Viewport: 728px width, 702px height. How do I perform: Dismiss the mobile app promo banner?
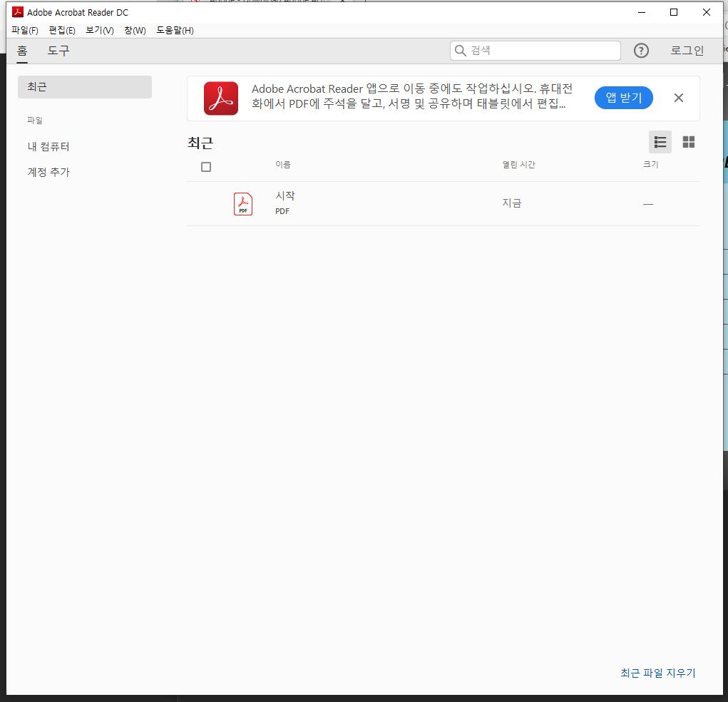(678, 98)
